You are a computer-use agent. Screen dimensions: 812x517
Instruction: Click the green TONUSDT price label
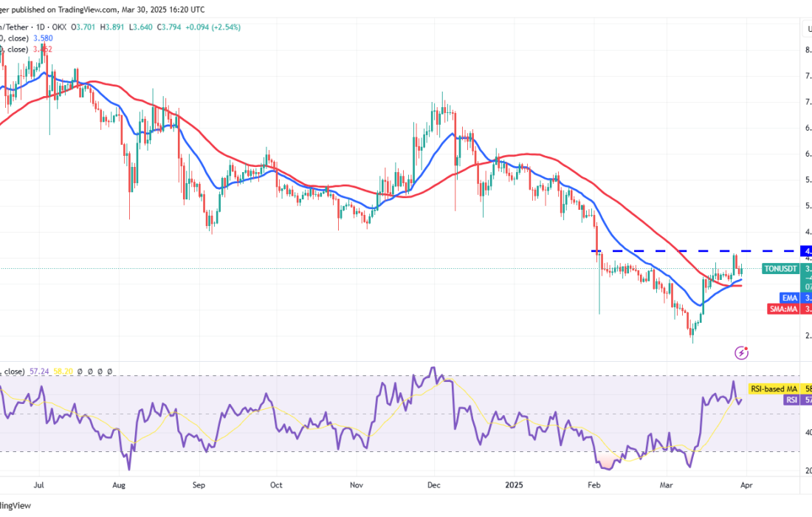coord(780,269)
